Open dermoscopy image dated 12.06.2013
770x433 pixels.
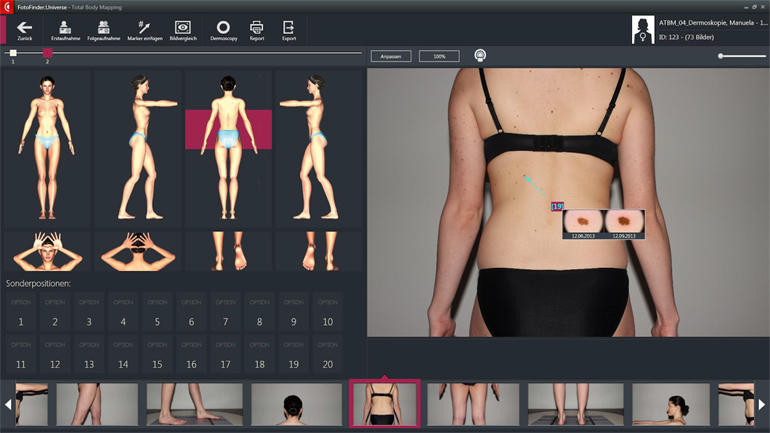pos(583,222)
